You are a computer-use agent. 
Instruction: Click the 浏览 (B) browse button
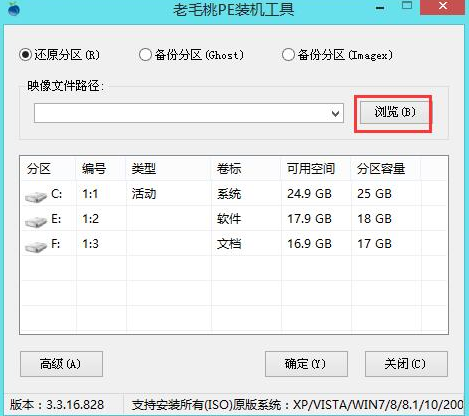(395, 112)
